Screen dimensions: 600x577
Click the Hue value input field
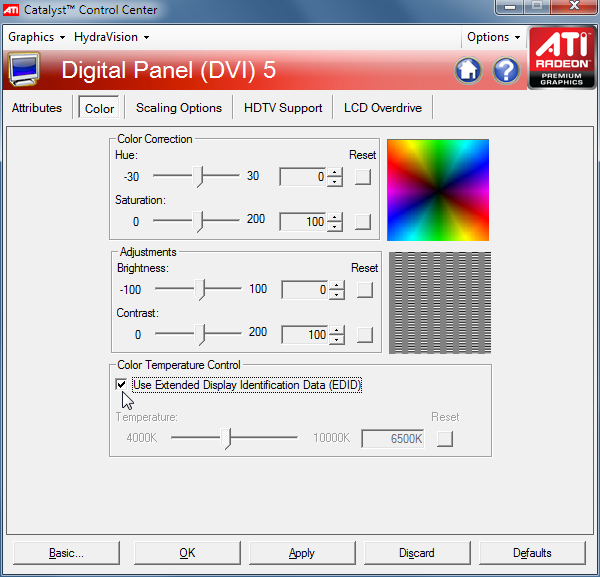302,177
